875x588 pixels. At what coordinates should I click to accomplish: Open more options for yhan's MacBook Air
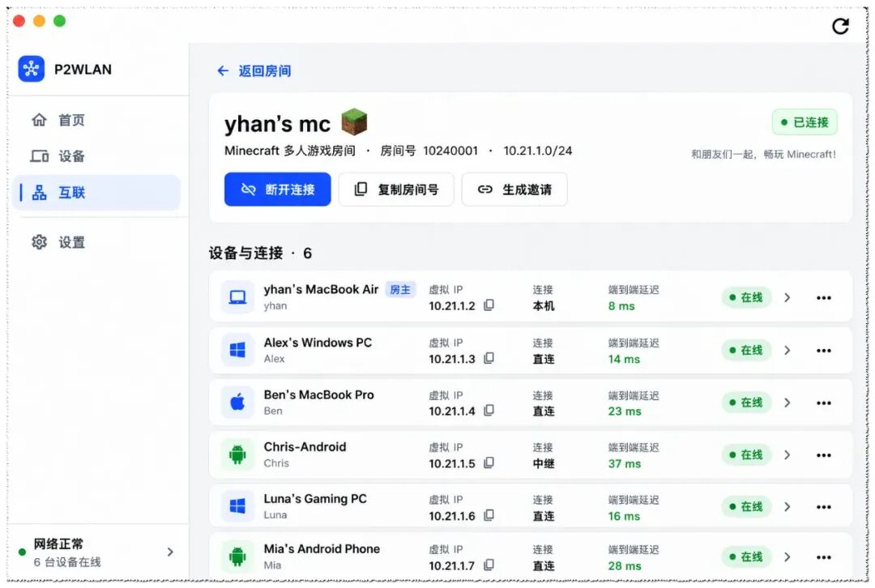coord(824,298)
